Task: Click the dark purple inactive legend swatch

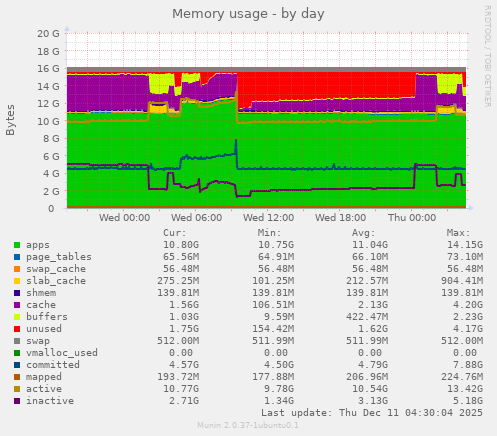Action: [17, 401]
